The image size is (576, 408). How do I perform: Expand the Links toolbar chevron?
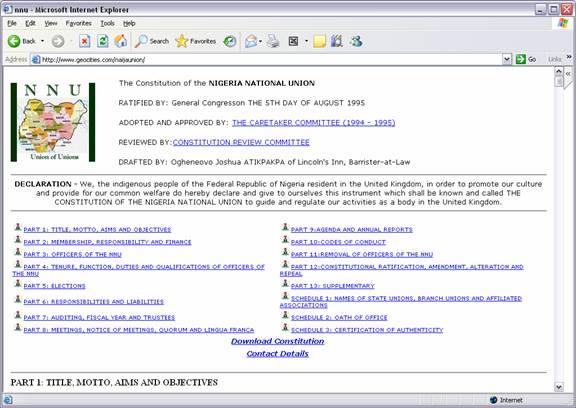point(569,57)
